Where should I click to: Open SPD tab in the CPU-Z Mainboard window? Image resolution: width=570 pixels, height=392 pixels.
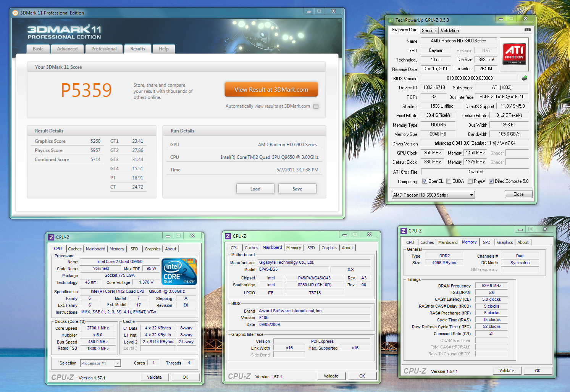coord(311,248)
